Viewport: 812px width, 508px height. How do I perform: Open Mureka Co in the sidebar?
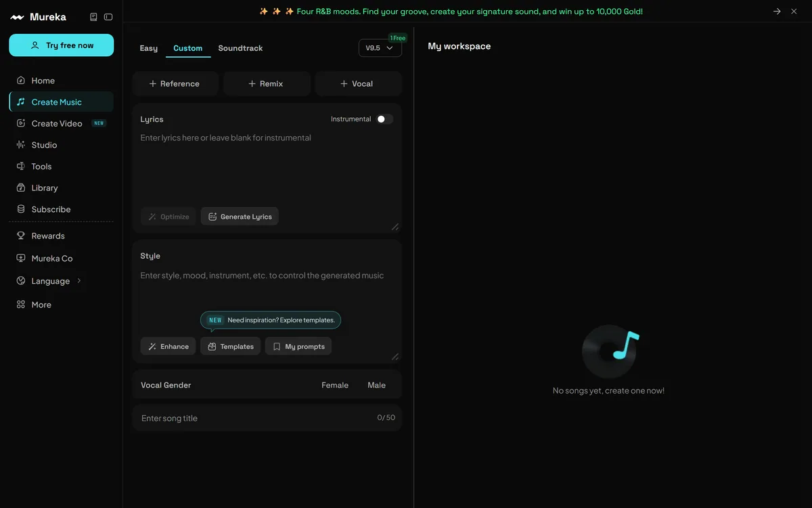61,258
